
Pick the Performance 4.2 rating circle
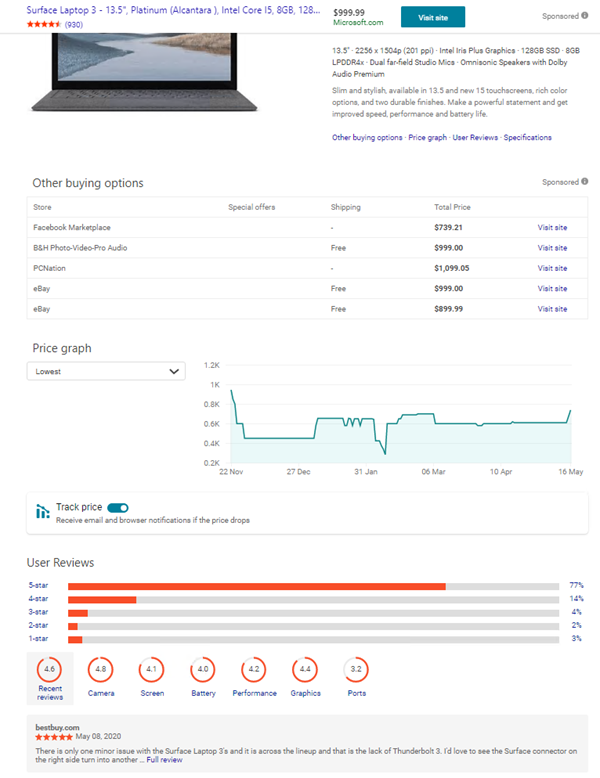coord(254,669)
